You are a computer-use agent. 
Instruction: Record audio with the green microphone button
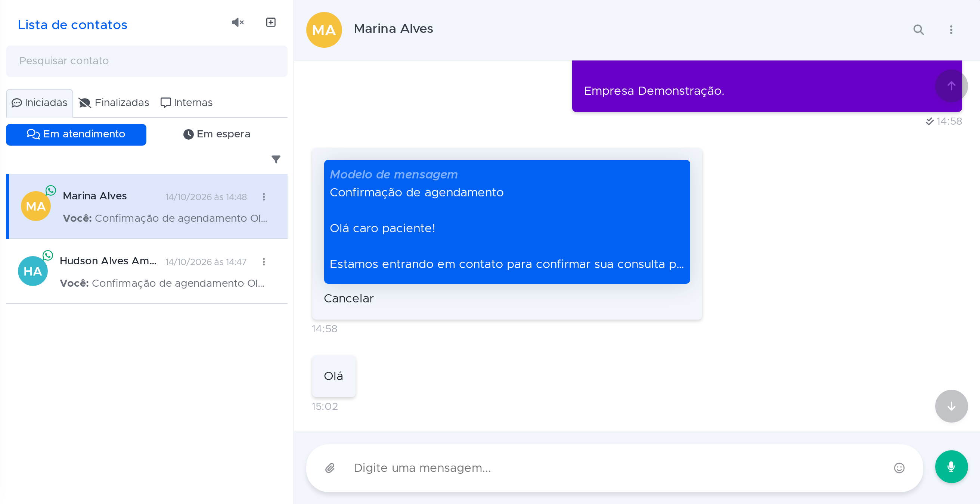[x=951, y=467]
